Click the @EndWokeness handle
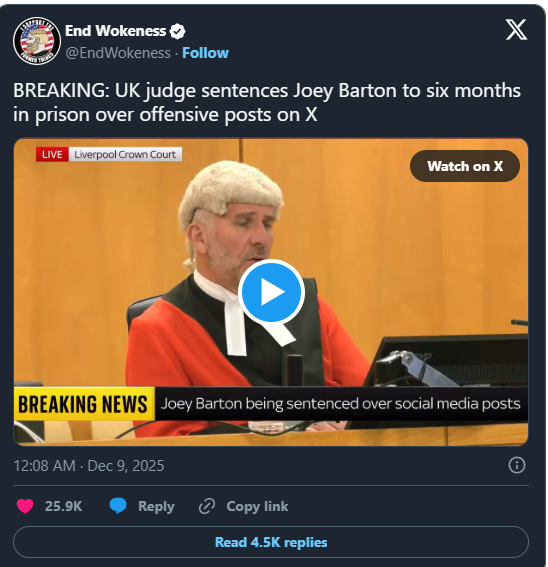 118,53
